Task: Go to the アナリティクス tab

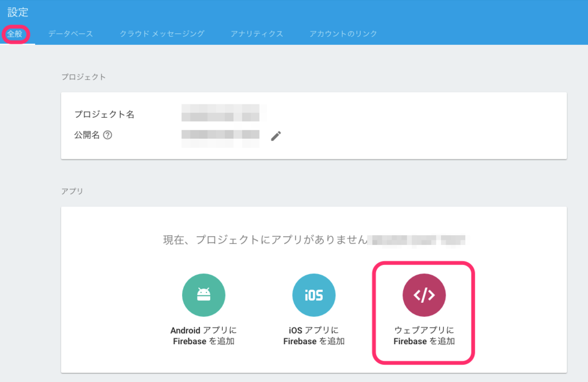Action: (257, 34)
